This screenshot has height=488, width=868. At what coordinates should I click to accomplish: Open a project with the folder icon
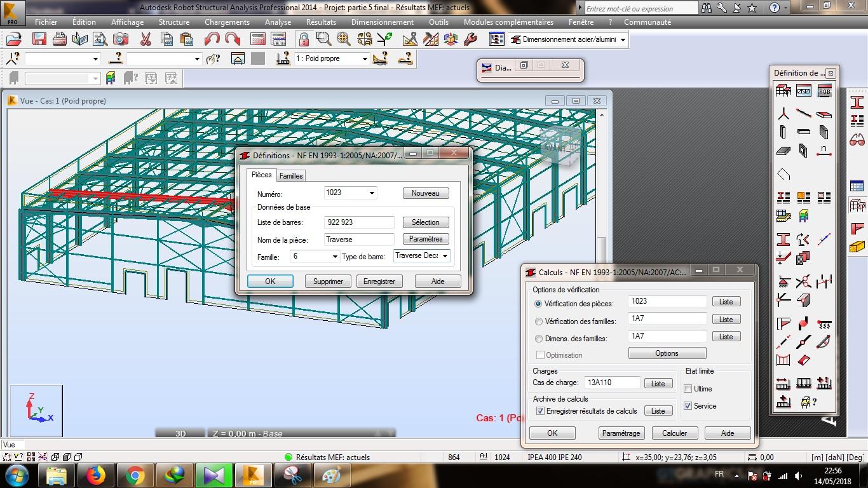point(13,39)
